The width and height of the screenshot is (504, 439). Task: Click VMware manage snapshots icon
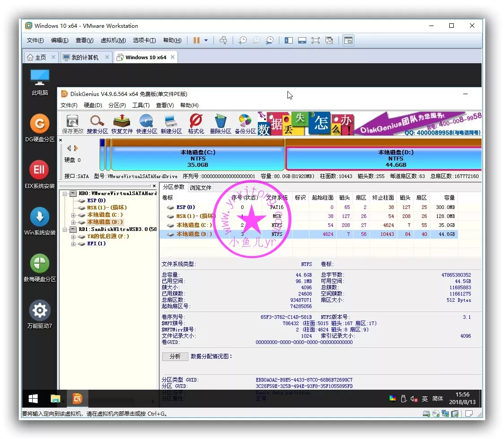(269, 40)
